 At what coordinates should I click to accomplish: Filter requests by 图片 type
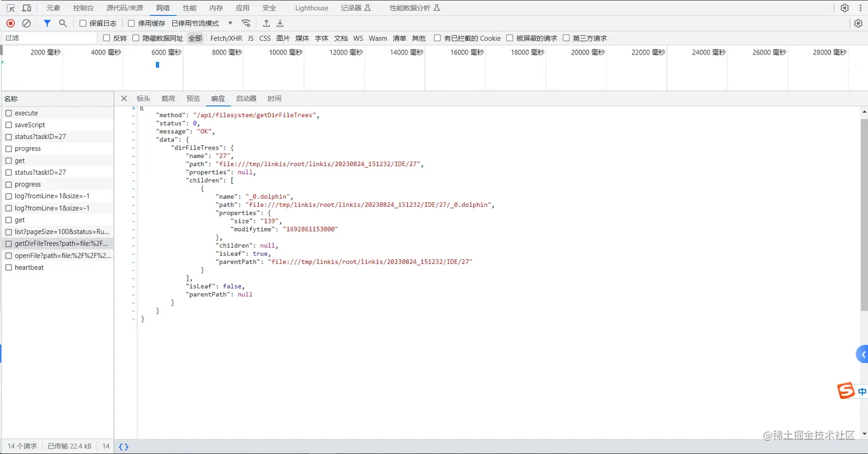click(283, 39)
